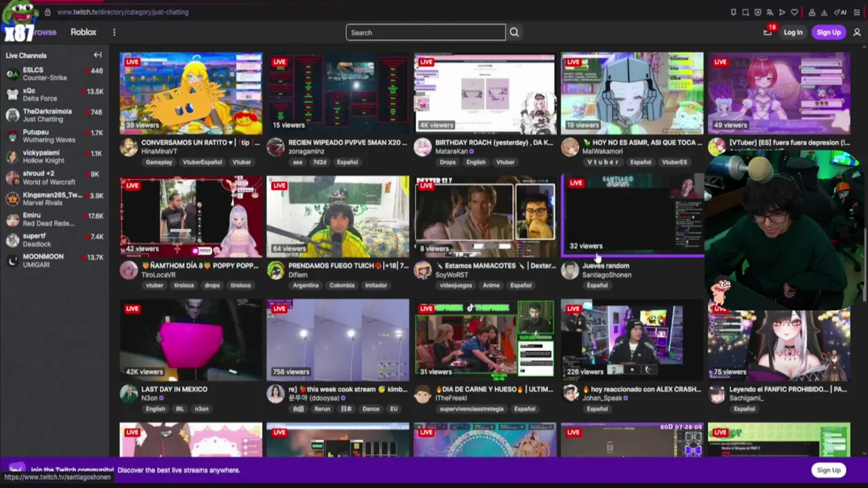The height and width of the screenshot is (488, 868).
Task: Open the three-dot more menu beside Roblox
Action: pyautogui.click(x=114, y=33)
